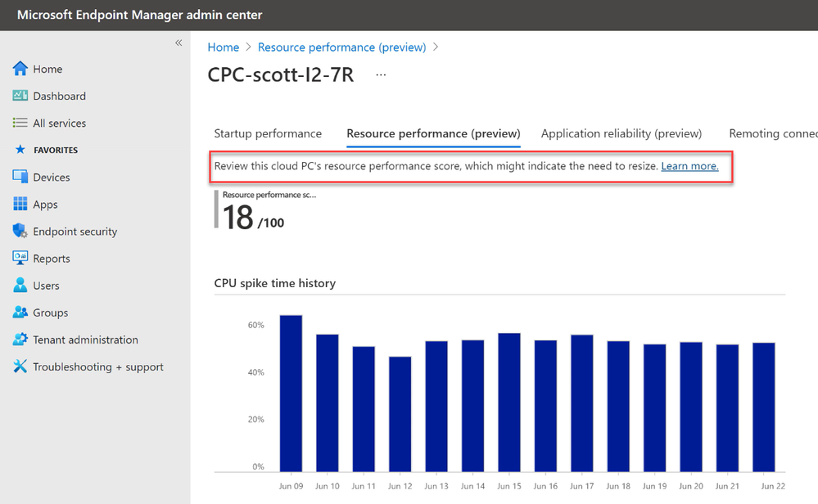Click the FAVORITES section label
The width and height of the screenshot is (818, 504).
pyautogui.click(x=56, y=150)
